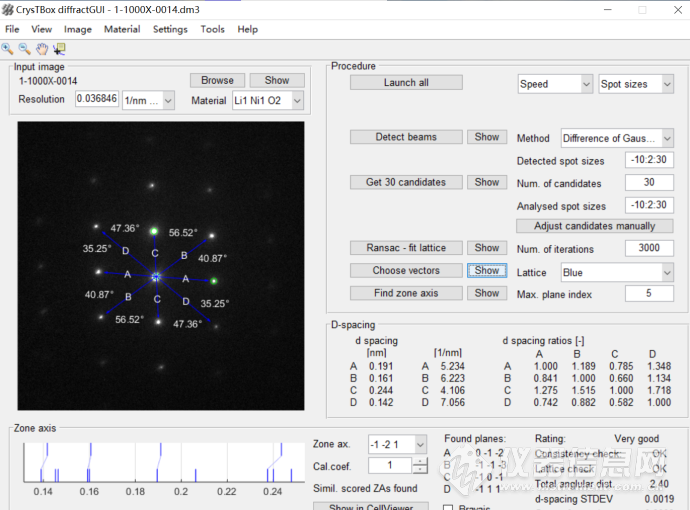Click the Launch all button
The width and height of the screenshot is (690, 510).
406,83
